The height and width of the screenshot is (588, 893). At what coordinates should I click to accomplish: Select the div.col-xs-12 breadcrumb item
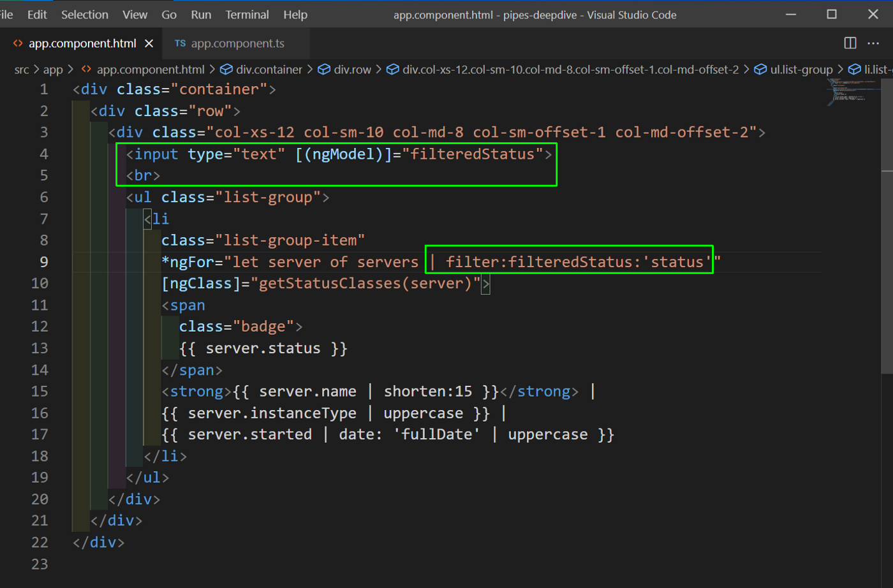pos(570,70)
